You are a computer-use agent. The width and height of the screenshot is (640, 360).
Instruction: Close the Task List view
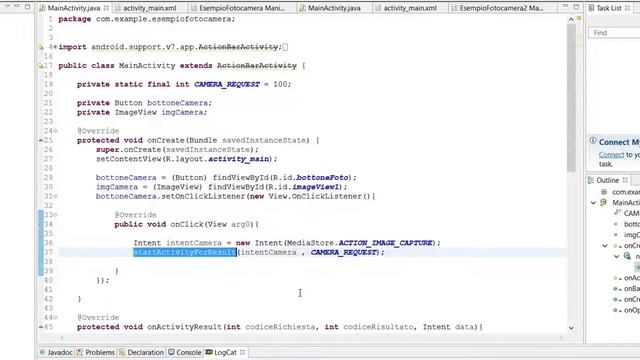click(627, 8)
